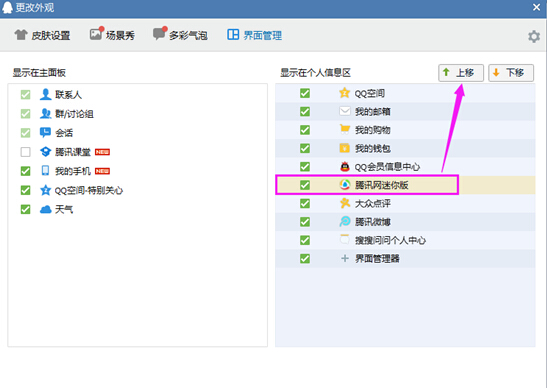
Task: Uncheck the QQ空间-特别关心 checkbox
Action: pos(25,190)
